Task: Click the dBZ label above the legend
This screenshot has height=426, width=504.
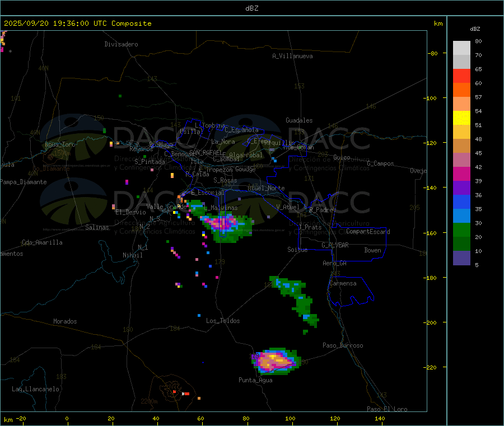Action: (x=475, y=29)
